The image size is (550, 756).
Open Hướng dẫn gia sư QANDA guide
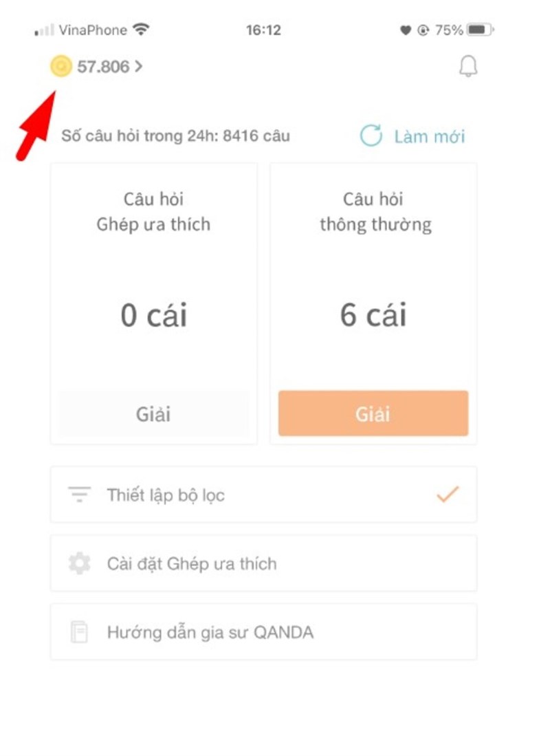(x=263, y=631)
